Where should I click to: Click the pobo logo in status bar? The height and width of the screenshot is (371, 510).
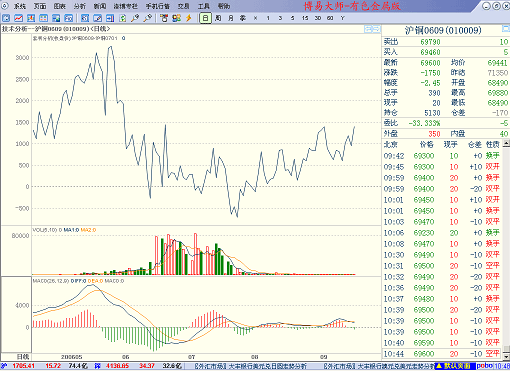tap(484, 366)
